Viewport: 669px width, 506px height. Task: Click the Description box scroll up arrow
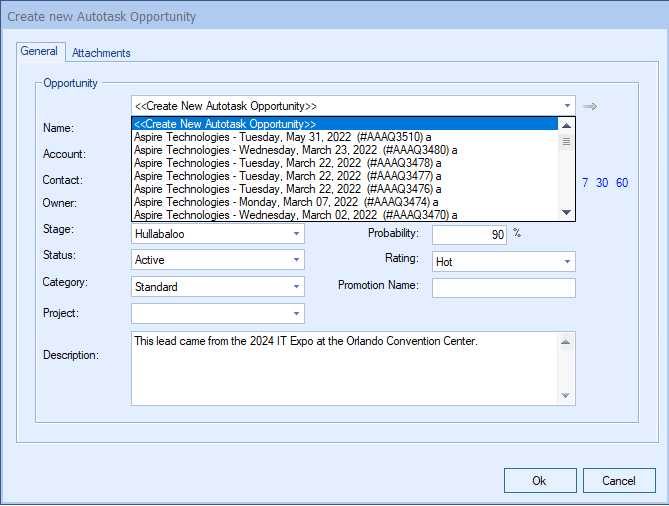click(x=567, y=342)
